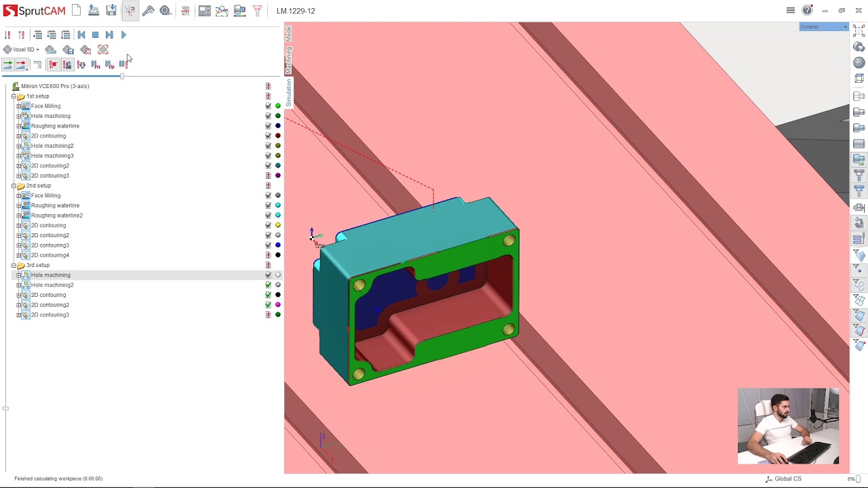Screen dimensions: 868x488
Task: Expand Face Milling in 1st setup
Action: tap(19, 106)
